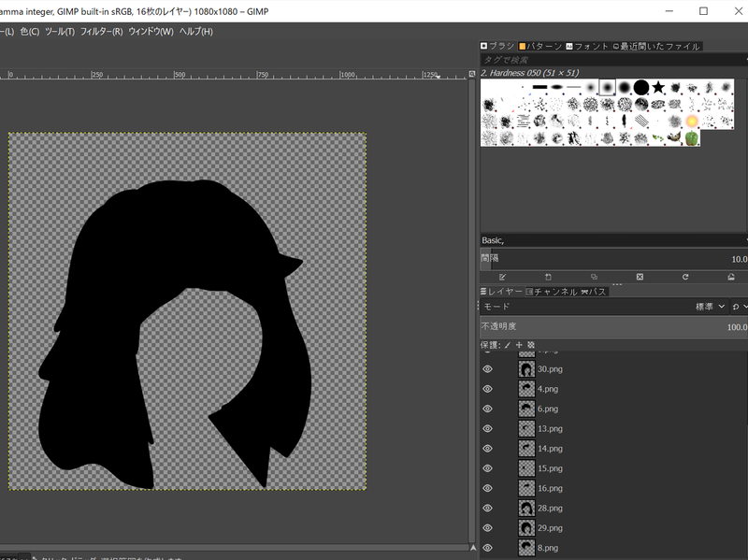Open the layer mode 標準 dropdown

coord(710,307)
